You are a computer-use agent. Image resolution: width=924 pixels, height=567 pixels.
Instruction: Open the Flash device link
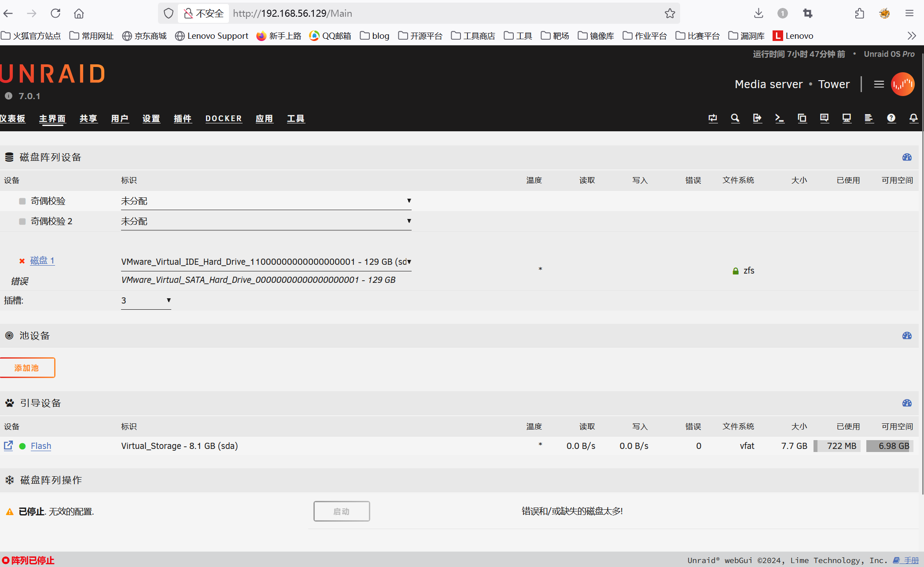[x=41, y=446]
